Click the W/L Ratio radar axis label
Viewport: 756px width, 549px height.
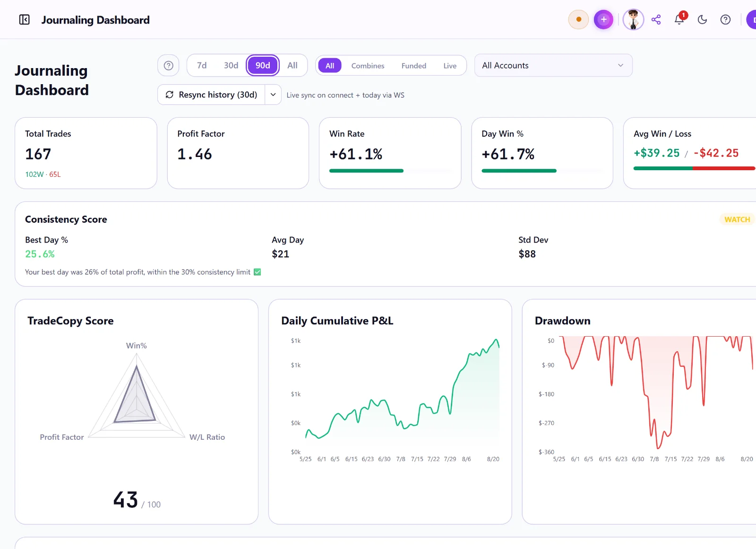click(x=207, y=437)
